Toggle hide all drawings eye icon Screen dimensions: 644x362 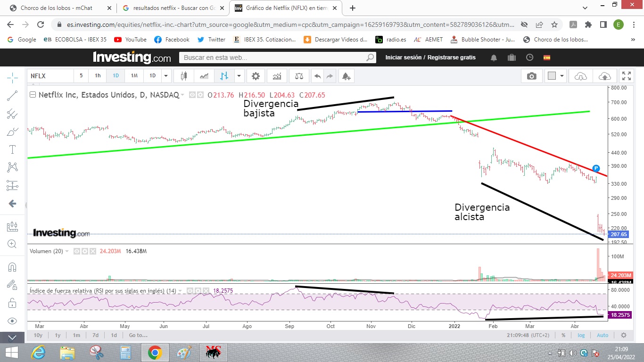12,321
